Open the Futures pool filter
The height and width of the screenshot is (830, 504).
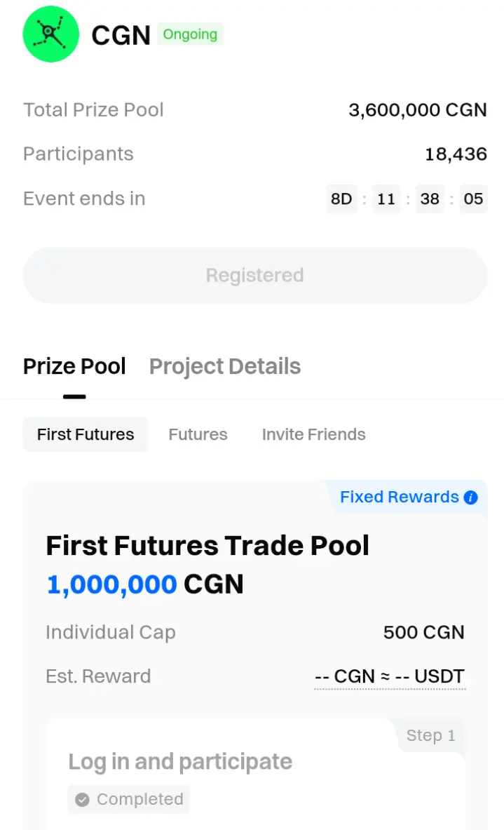(198, 434)
